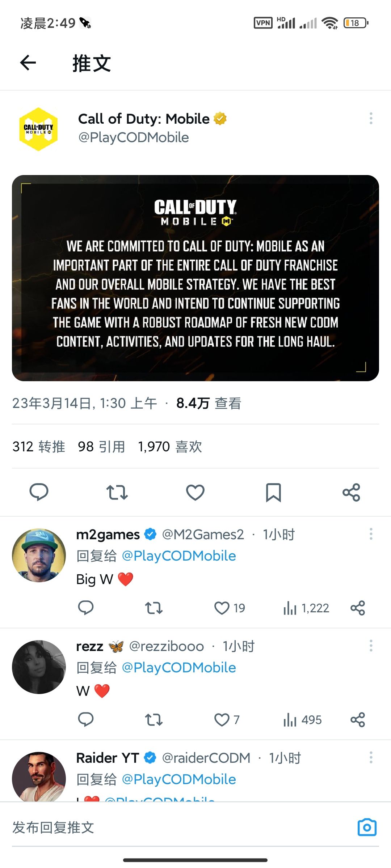Open @PlayCODMobile link in m2games reply
This screenshot has width=391, height=868.
179,556
